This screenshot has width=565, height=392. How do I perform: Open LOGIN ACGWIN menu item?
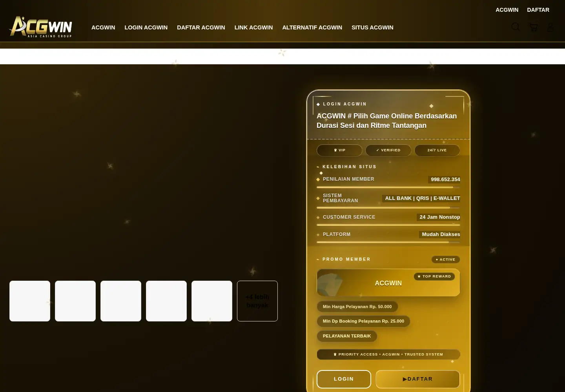pos(146,27)
